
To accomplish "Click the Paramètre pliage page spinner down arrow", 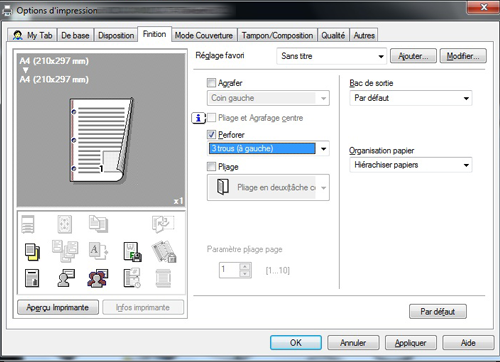I will coord(245,274).
